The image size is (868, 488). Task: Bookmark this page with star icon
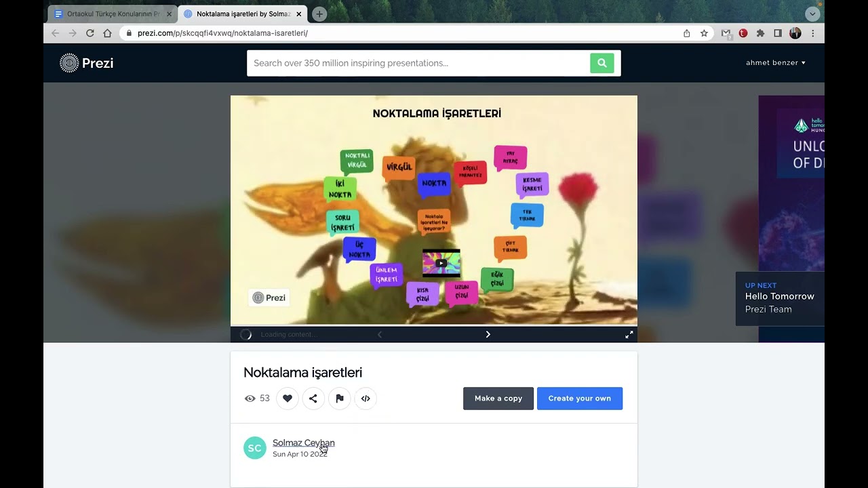tap(704, 33)
